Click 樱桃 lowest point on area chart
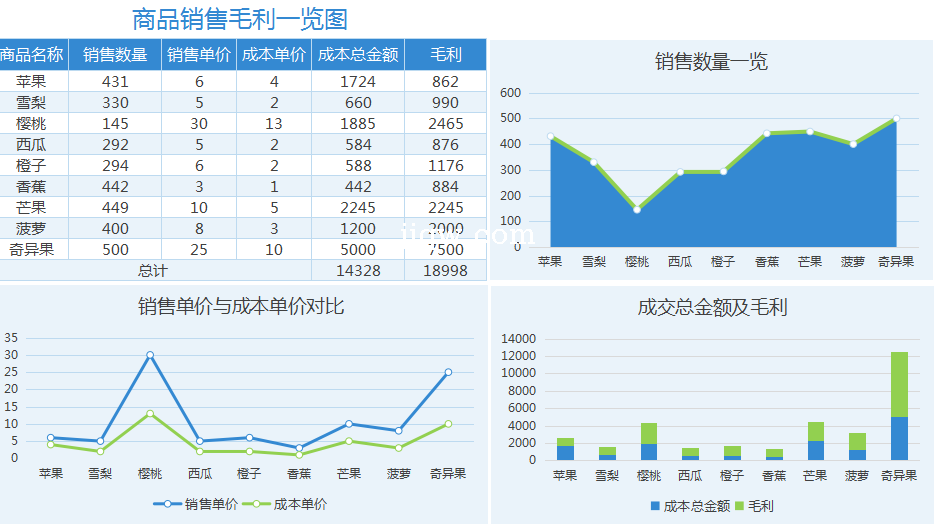The width and height of the screenshot is (934, 524). tap(637, 210)
